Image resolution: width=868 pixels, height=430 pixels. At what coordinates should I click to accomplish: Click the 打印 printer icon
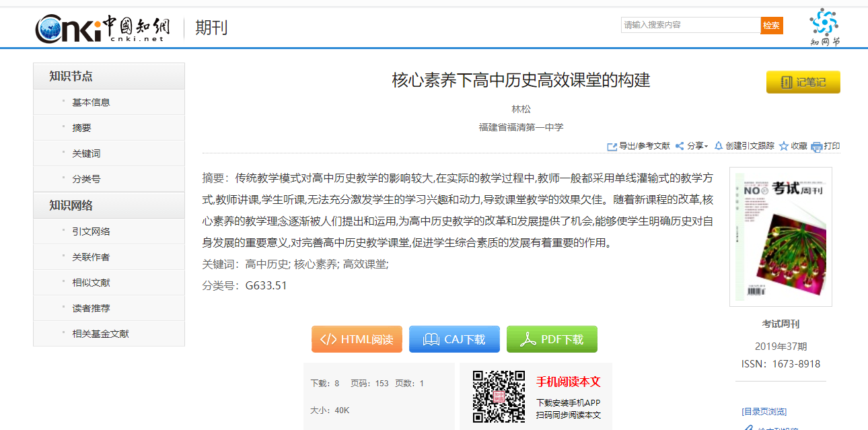(x=817, y=146)
